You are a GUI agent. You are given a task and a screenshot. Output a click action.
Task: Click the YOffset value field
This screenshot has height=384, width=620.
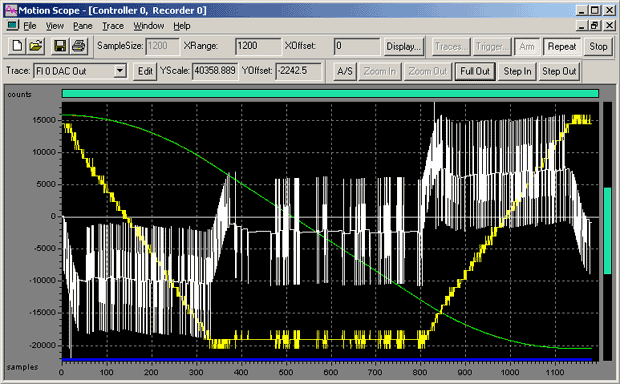pyautogui.click(x=299, y=71)
